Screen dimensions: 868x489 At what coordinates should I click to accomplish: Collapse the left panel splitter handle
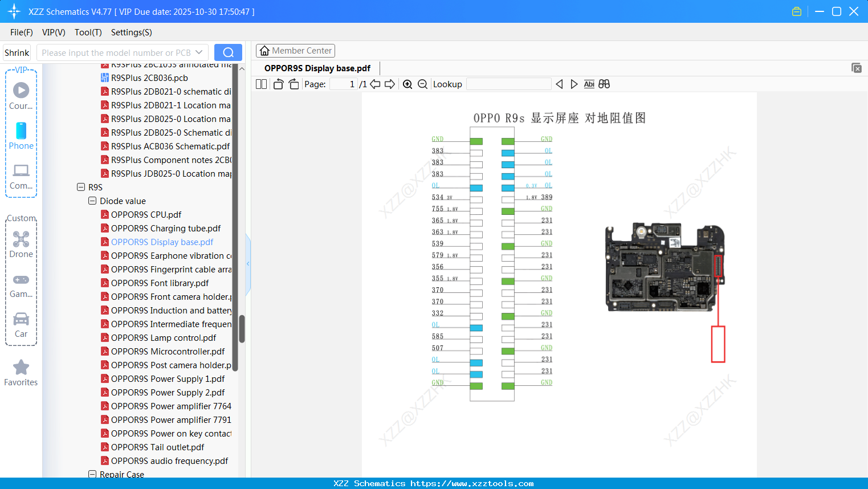point(248,264)
